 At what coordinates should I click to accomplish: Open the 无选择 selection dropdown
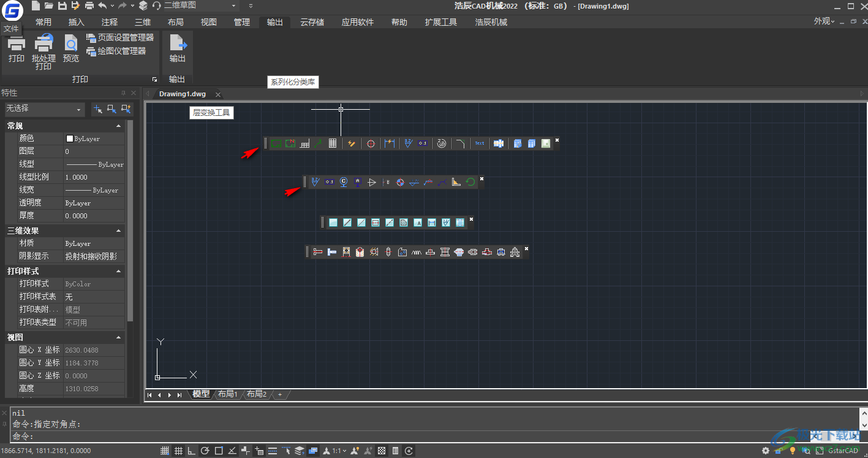pos(44,109)
